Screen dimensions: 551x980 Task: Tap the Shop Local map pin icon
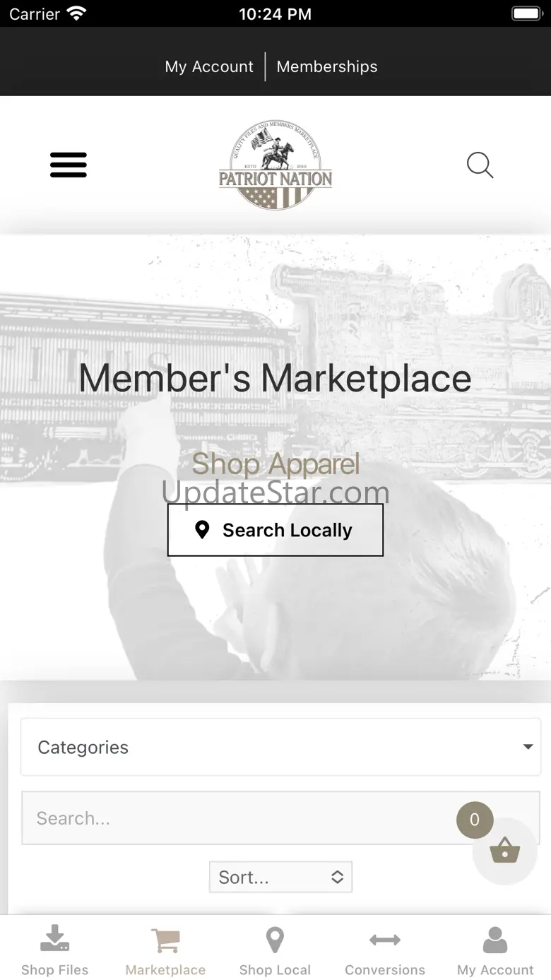click(x=275, y=940)
